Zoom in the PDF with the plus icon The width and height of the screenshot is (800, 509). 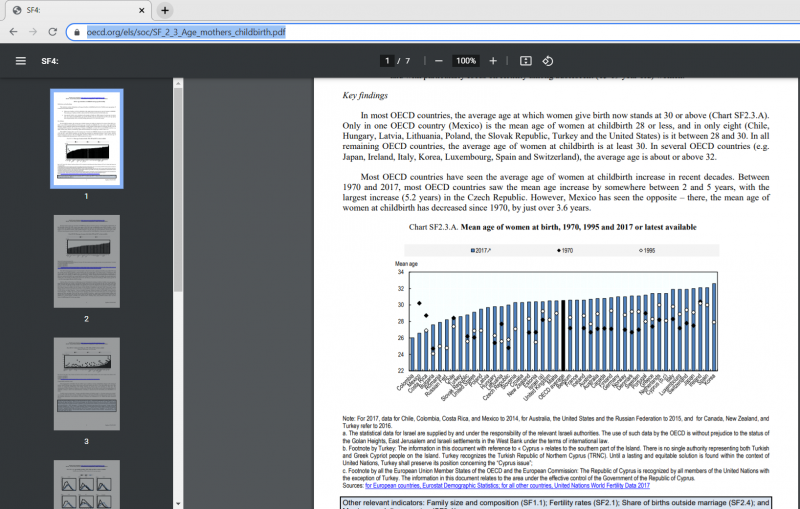click(x=493, y=61)
